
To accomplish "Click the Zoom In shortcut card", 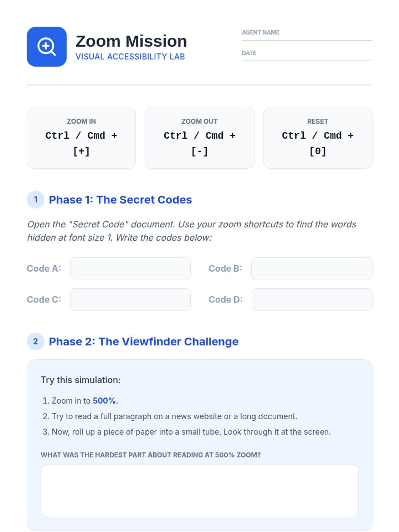I will coord(81,138).
